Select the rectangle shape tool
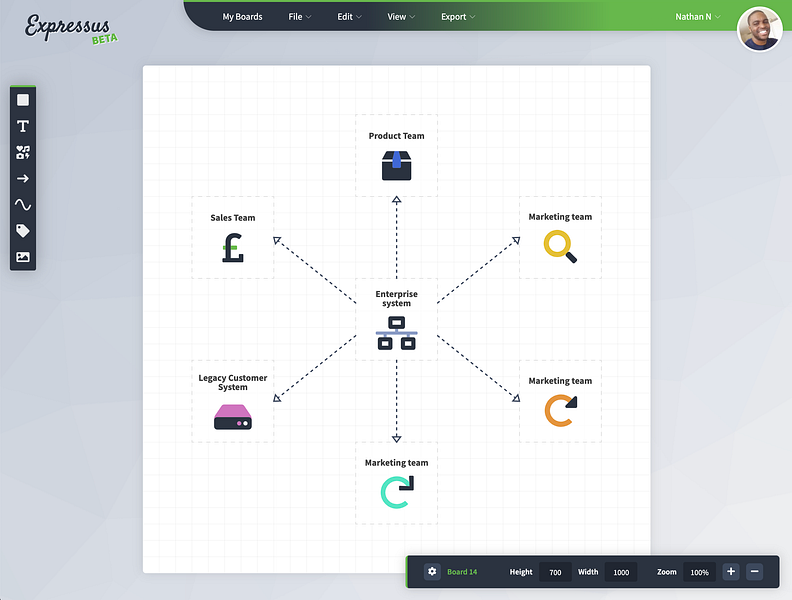 point(23,100)
